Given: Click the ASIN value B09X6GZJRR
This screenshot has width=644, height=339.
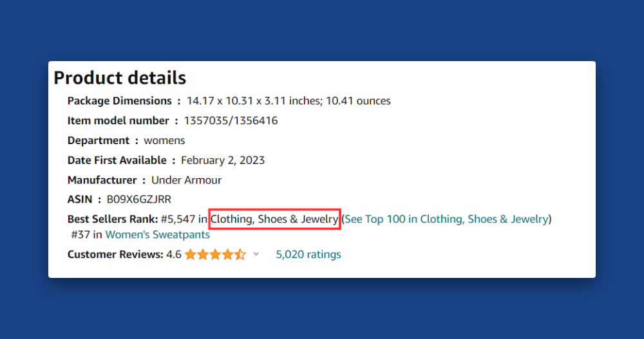Looking at the screenshot, I should click(139, 199).
